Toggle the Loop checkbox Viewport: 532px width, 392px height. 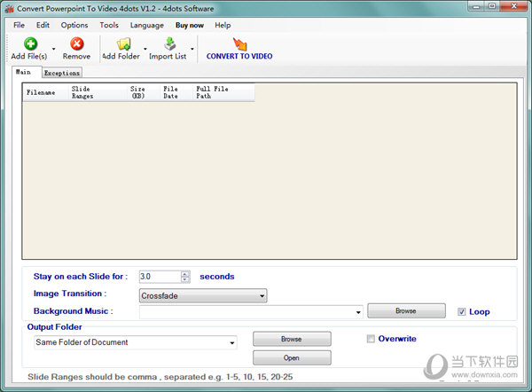pyautogui.click(x=461, y=311)
